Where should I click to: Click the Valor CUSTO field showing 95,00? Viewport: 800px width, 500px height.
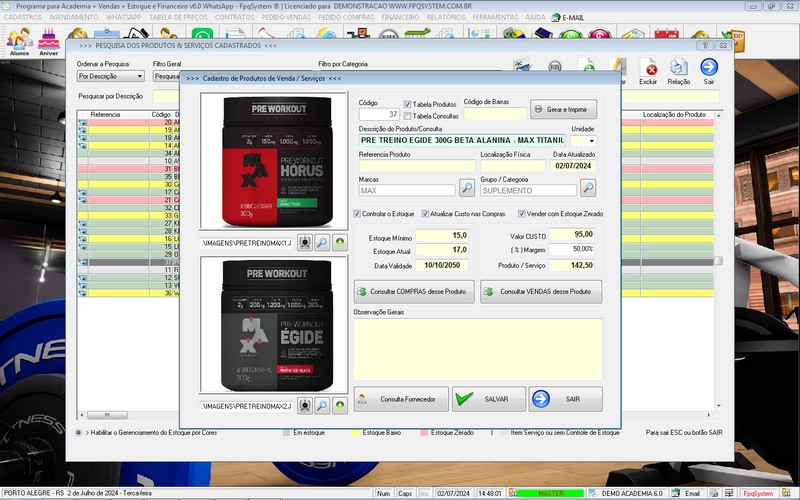click(572, 235)
